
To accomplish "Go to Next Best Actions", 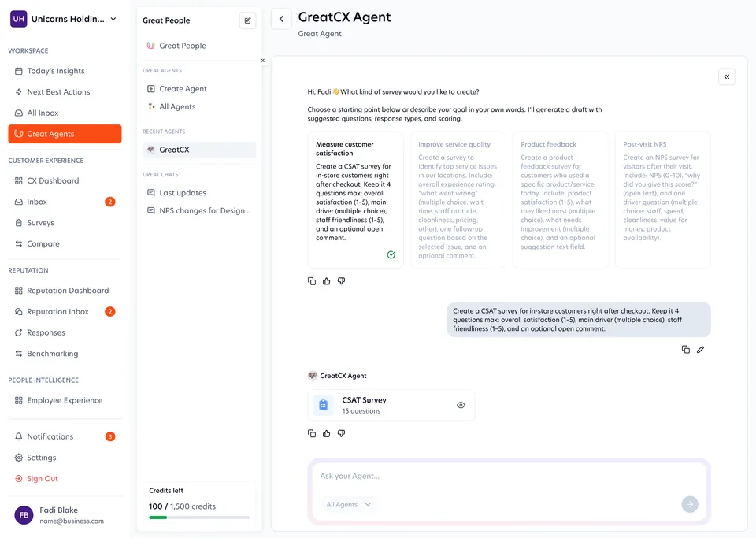I will (x=65, y=91).
